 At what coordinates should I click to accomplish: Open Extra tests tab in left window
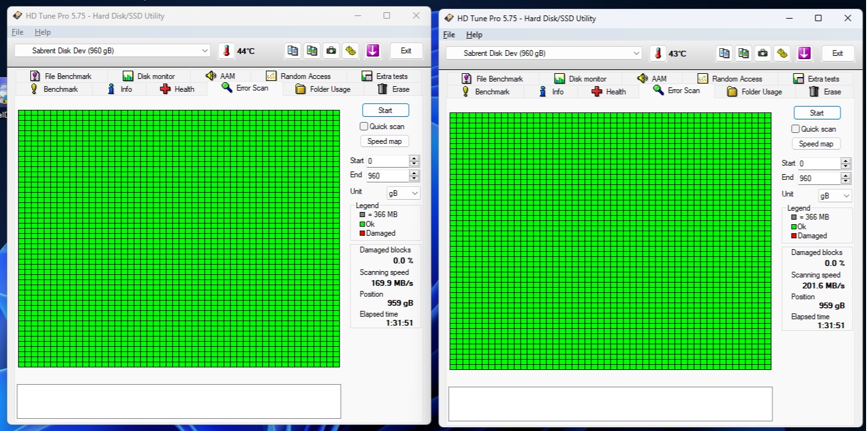coord(385,76)
